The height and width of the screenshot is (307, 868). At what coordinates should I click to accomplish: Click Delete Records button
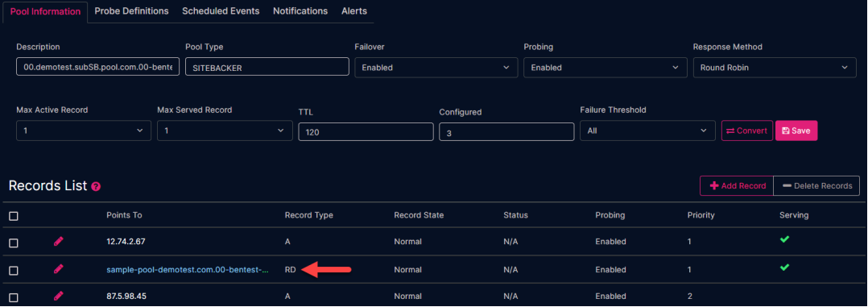coord(816,185)
